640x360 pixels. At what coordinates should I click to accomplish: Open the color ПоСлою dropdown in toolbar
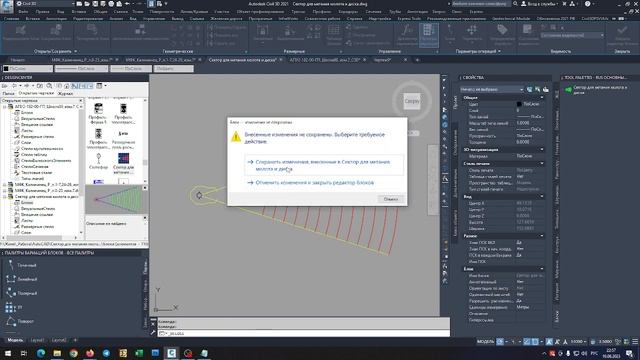tap(28, 69)
